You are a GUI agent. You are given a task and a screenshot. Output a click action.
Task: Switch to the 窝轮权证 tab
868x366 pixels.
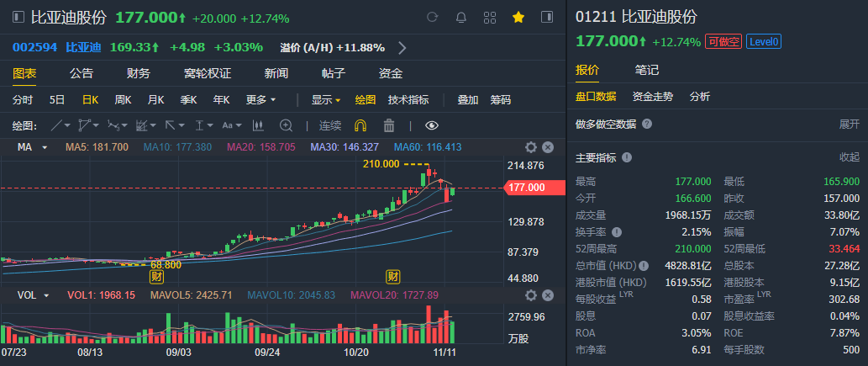tap(208, 73)
